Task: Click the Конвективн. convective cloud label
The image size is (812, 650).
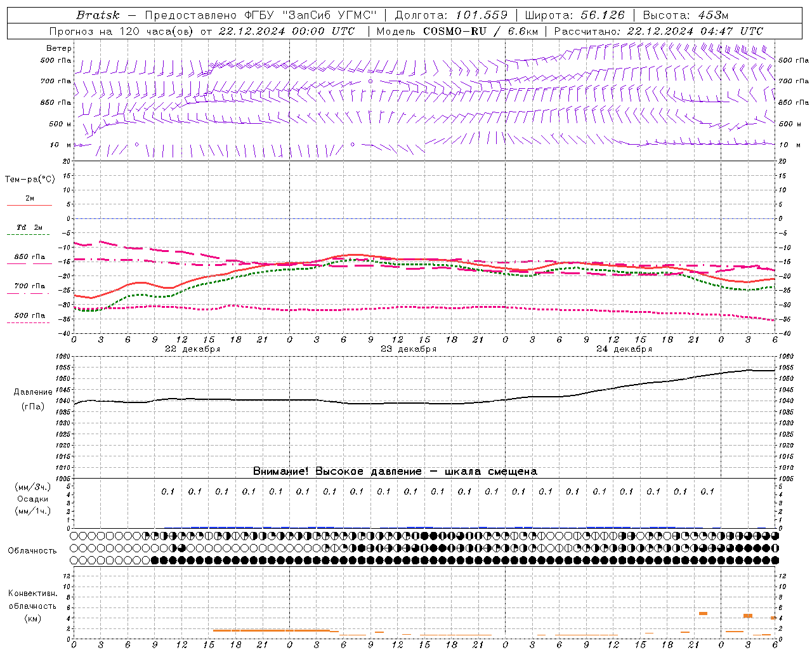Action: tap(32, 594)
